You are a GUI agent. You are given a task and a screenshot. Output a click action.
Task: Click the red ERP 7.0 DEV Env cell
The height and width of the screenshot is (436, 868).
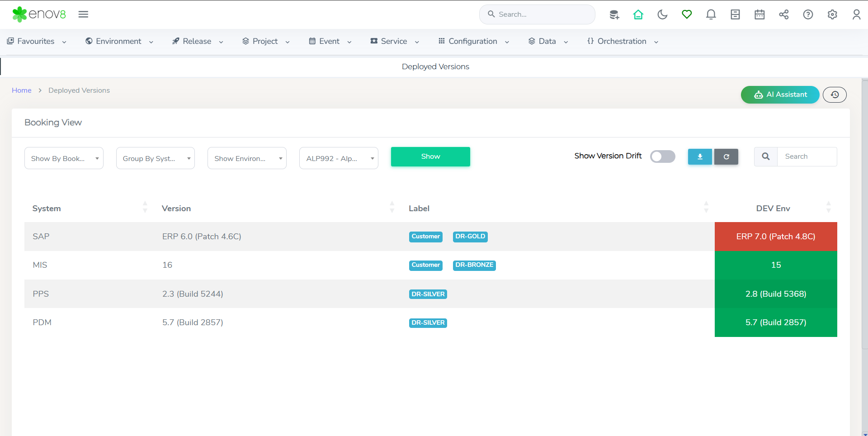coord(775,237)
